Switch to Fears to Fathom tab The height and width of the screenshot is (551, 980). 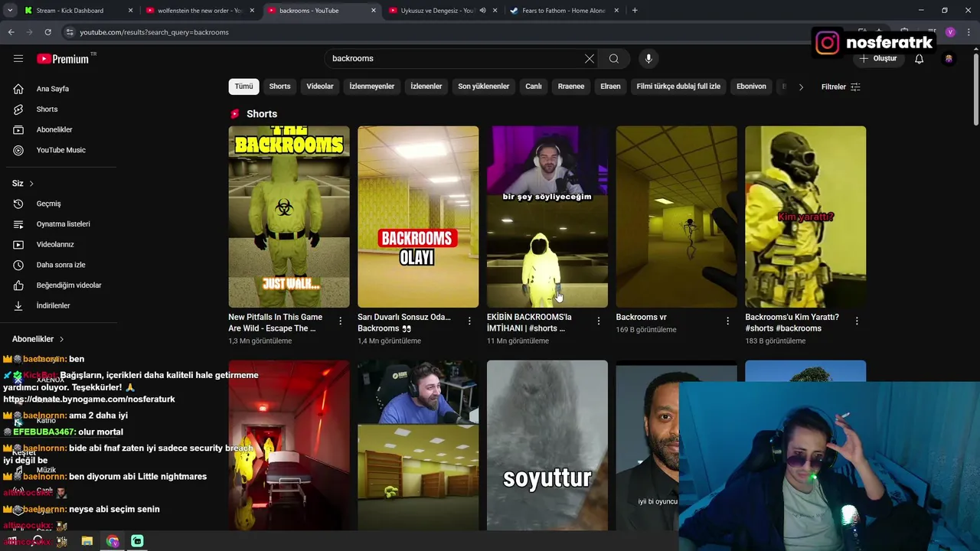pos(565,11)
